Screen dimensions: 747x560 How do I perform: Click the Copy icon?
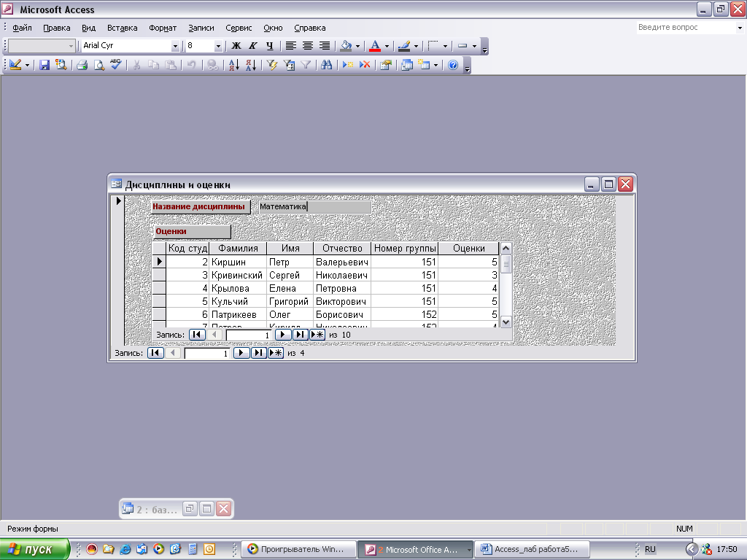click(x=153, y=65)
